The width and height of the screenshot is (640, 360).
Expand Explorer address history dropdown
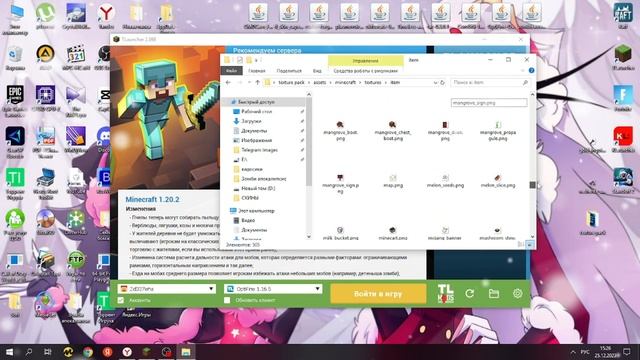tap(435, 82)
